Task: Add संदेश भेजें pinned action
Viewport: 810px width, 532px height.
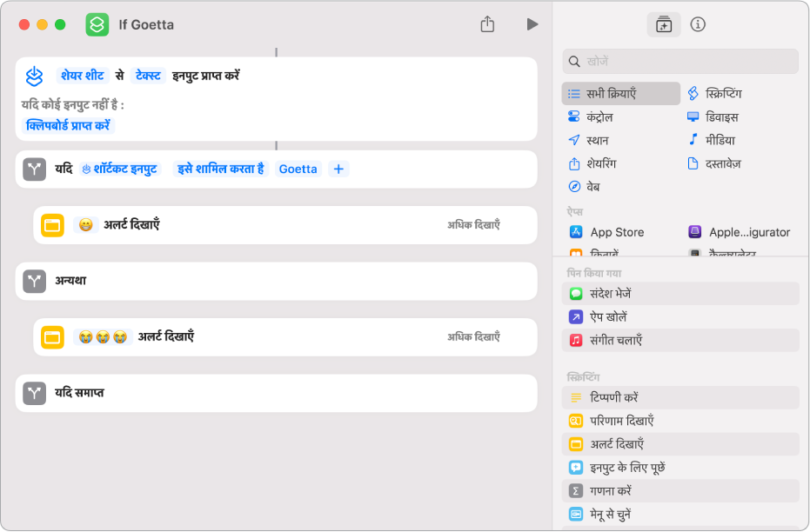Action: pos(680,294)
